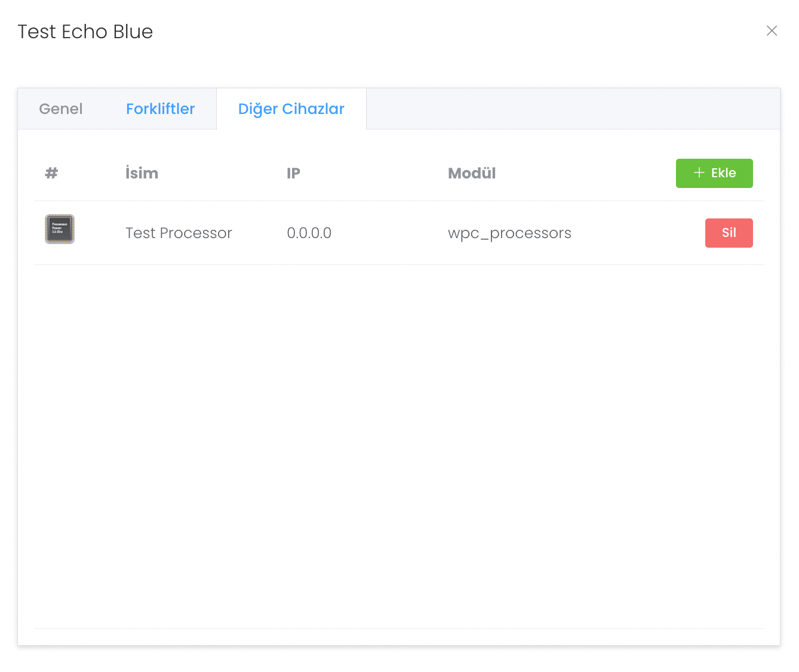Screen dimensions: 799x672
Task: Click the İsim column header
Action: [x=142, y=173]
